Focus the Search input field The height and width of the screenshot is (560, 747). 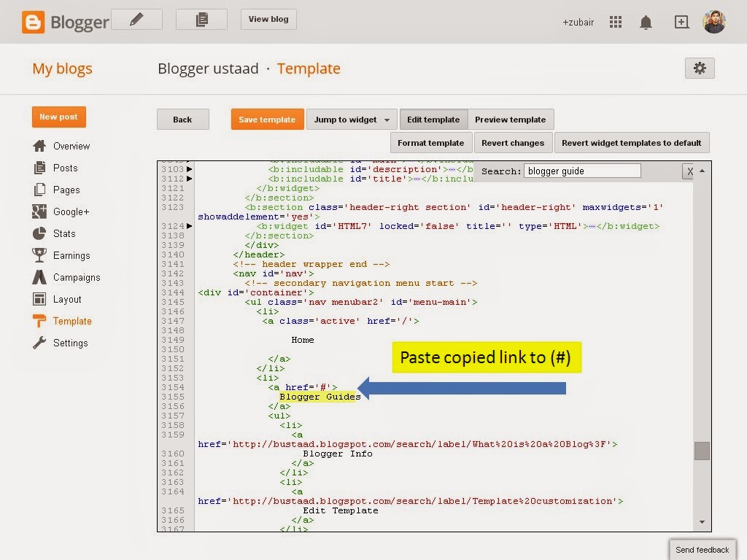coord(582,171)
